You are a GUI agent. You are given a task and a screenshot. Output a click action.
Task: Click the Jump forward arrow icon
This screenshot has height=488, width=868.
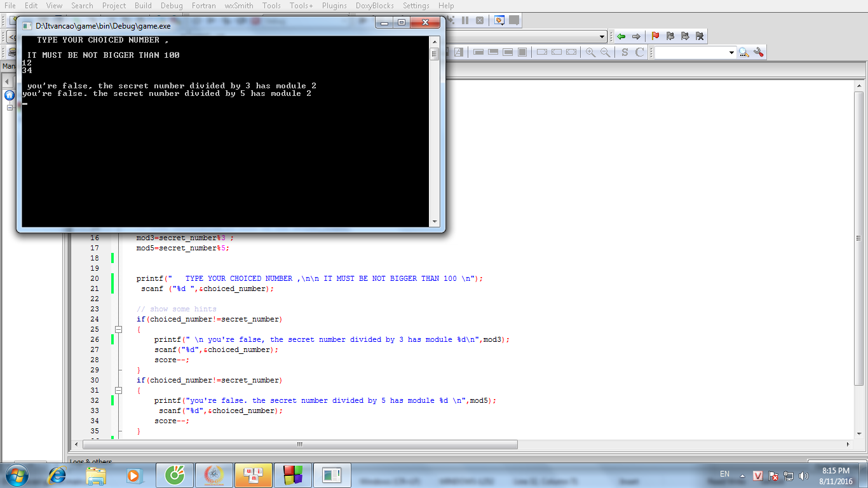coord(636,36)
